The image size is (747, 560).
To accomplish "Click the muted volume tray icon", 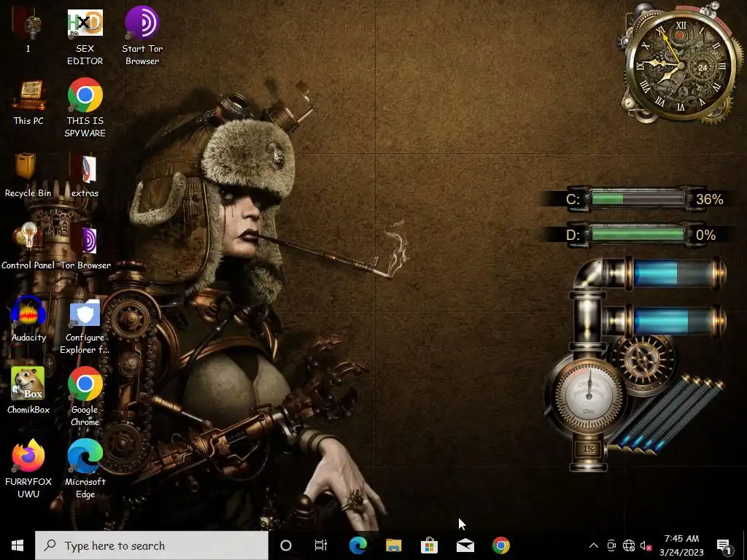I will (x=646, y=545).
